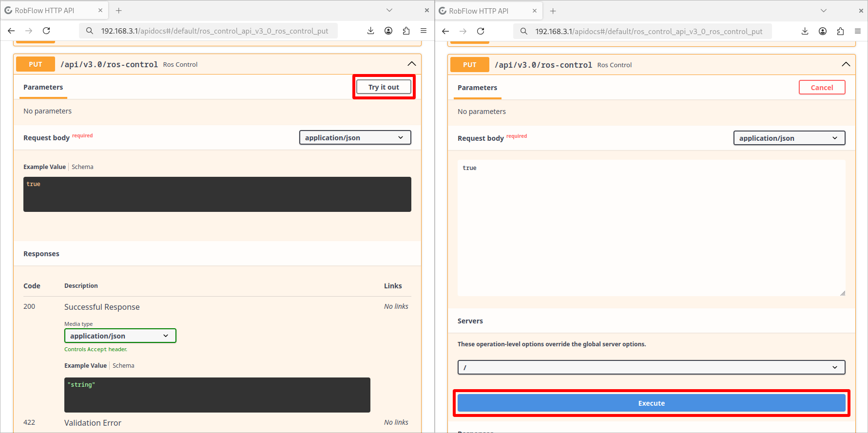Go forward in the left browser window
This screenshot has width=868, height=433.
point(29,31)
